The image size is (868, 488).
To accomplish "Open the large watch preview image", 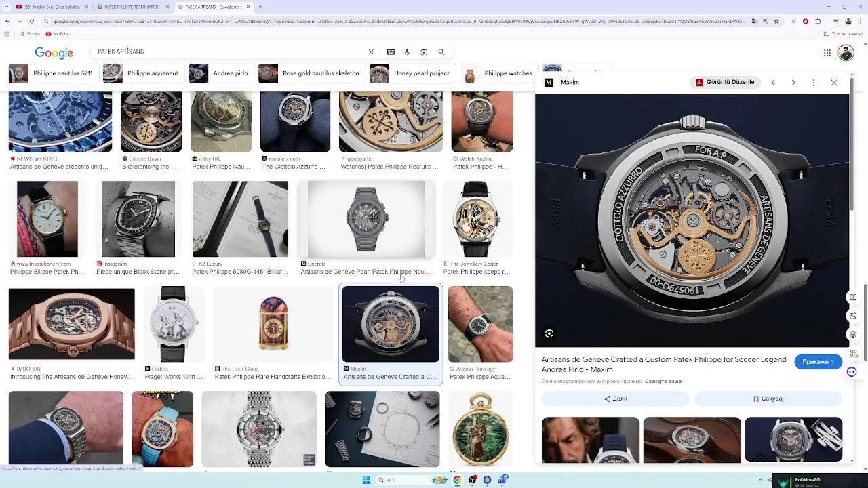I will coord(692,220).
